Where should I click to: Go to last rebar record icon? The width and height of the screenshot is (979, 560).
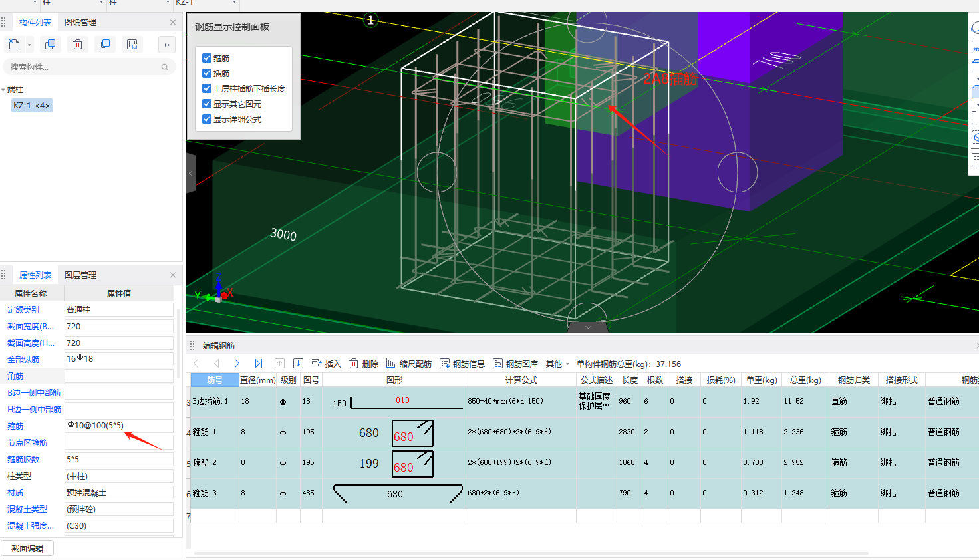[x=258, y=364]
